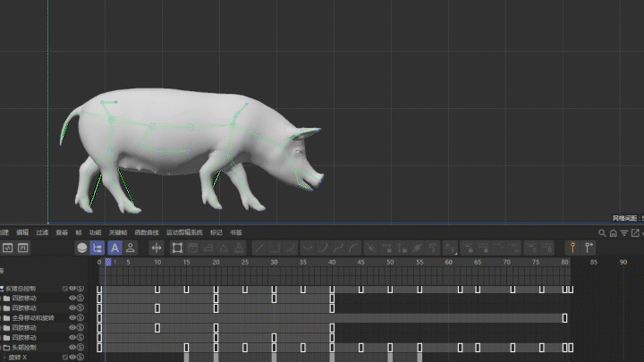
Task: Select the 旋转 X track row
Action: tap(18, 357)
